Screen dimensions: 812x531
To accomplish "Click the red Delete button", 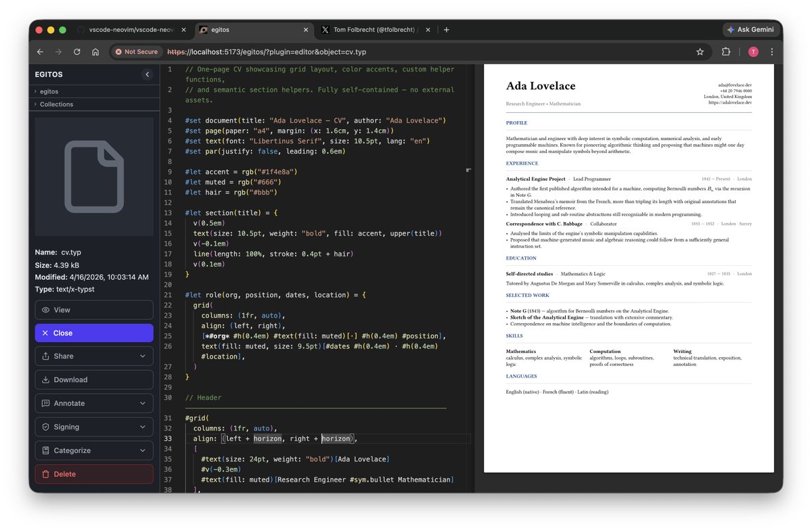I will coord(94,474).
